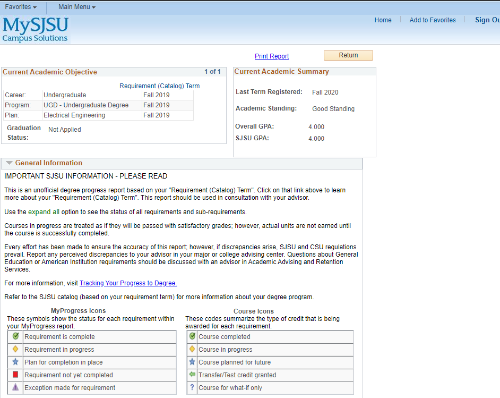Click the 'Plan for completion in place' label
The image size is (500, 398).
[x=63, y=362]
